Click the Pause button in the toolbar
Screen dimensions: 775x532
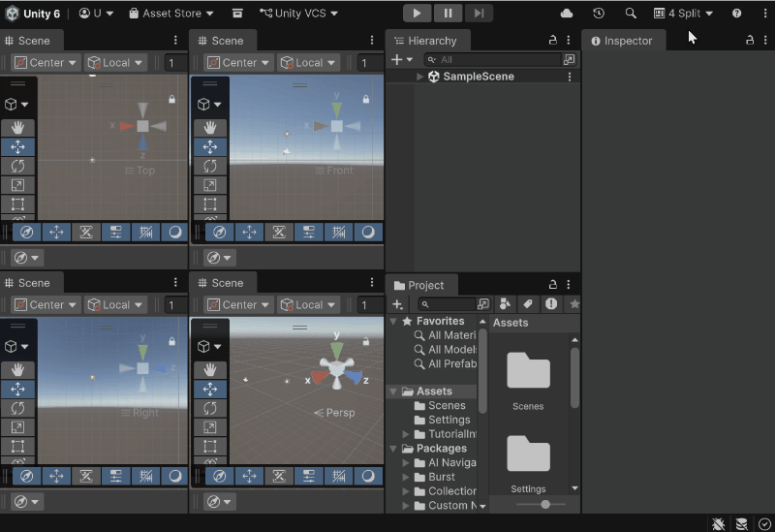click(x=448, y=14)
